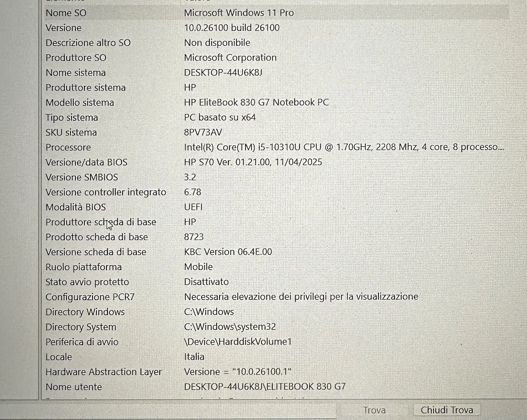Select value PC basato su x64
This screenshot has width=527, height=420.
pyautogui.click(x=220, y=118)
